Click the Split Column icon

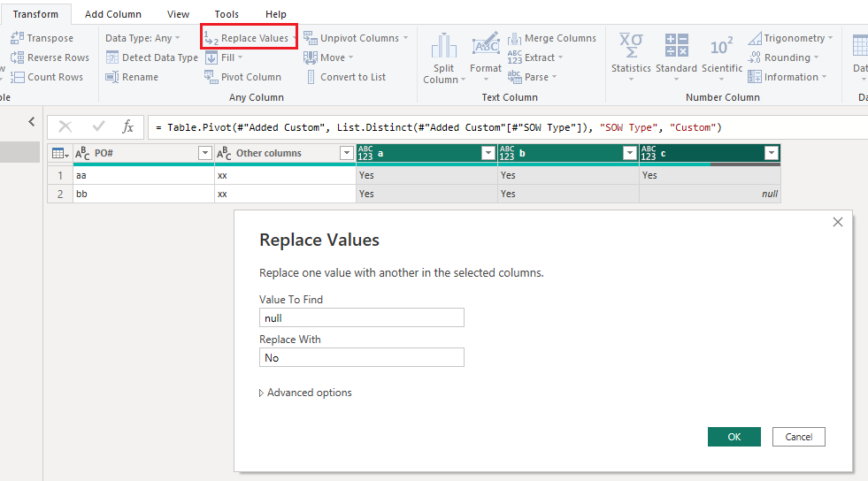point(444,46)
